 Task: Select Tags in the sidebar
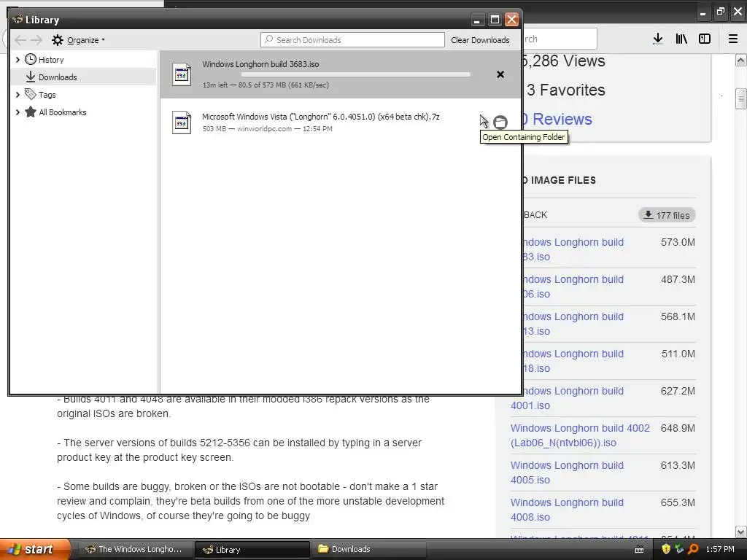click(47, 95)
